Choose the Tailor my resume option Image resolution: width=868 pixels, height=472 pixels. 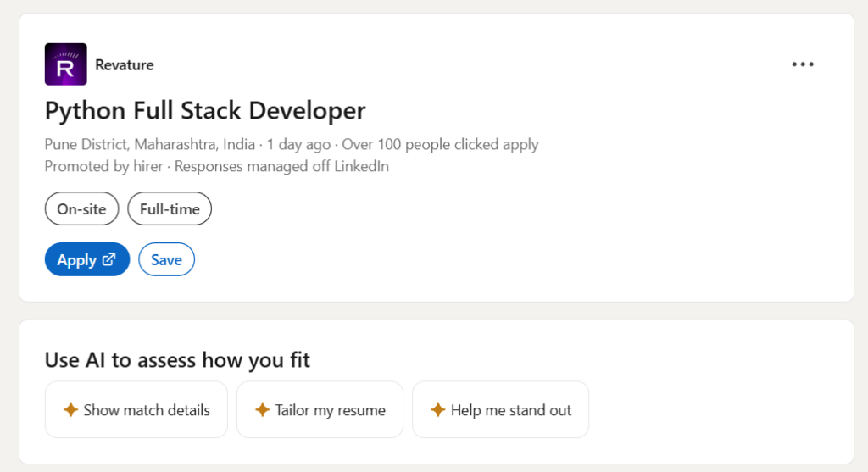[331, 410]
